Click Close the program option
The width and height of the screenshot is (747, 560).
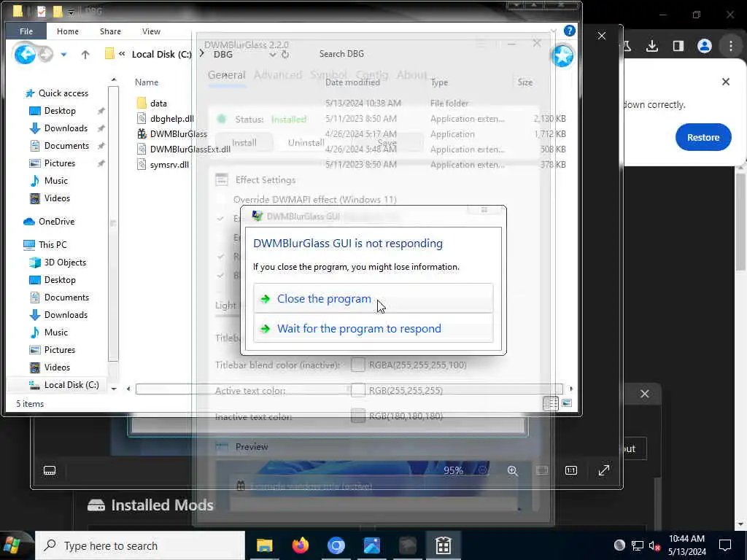pos(373,298)
